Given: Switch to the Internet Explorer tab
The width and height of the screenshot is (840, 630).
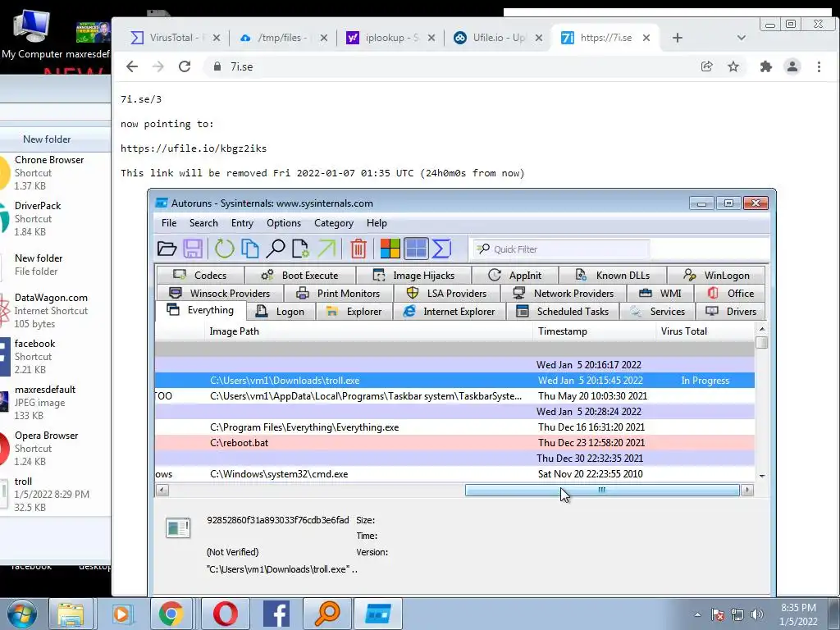Looking at the screenshot, I should point(450,312).
